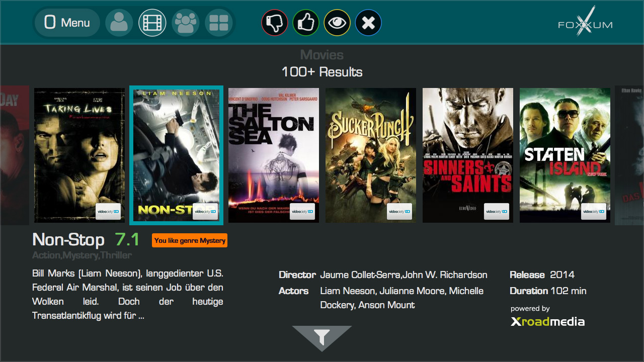644x362 pixels.
Task: Open the group users icon
Action: (186, 23)
